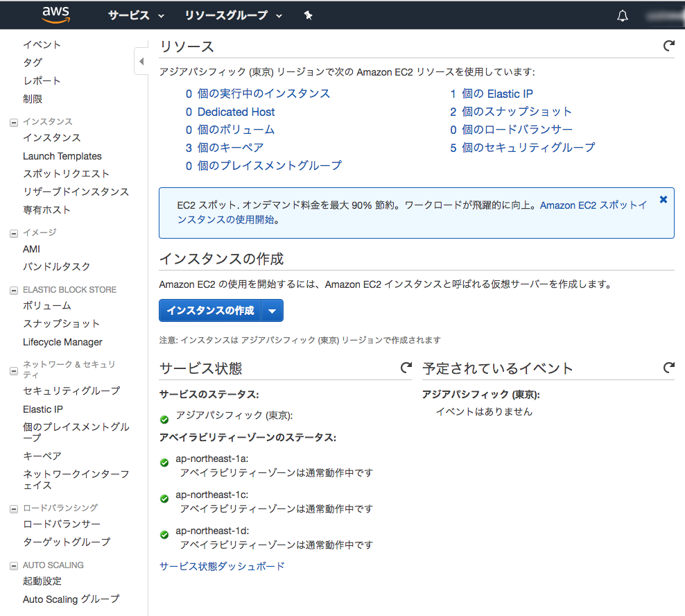Viewport: 685px width, 616px height.
Task: Refresh the サービス状態 section
Action: pyautogui.click(x=406, y=368)
